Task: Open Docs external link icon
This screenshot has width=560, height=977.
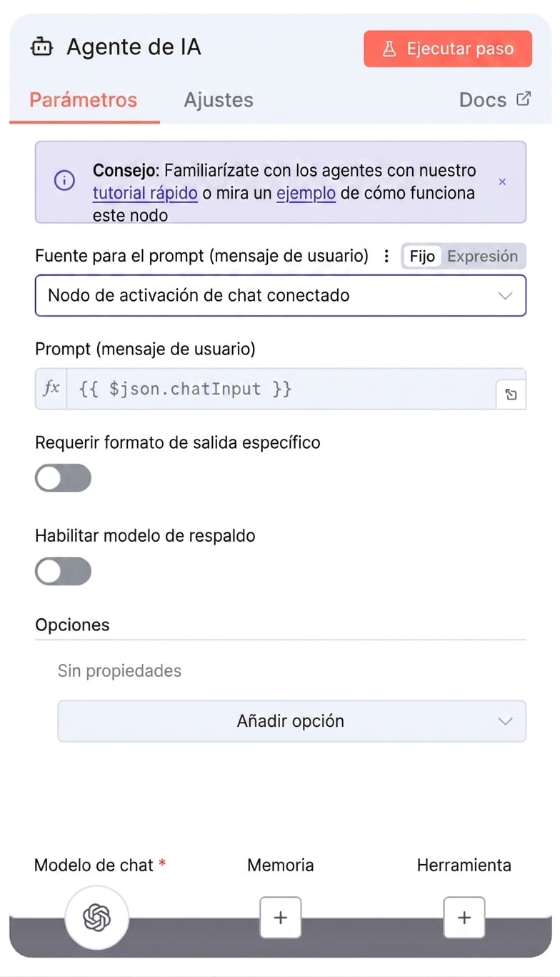Action: pos(524,99)
